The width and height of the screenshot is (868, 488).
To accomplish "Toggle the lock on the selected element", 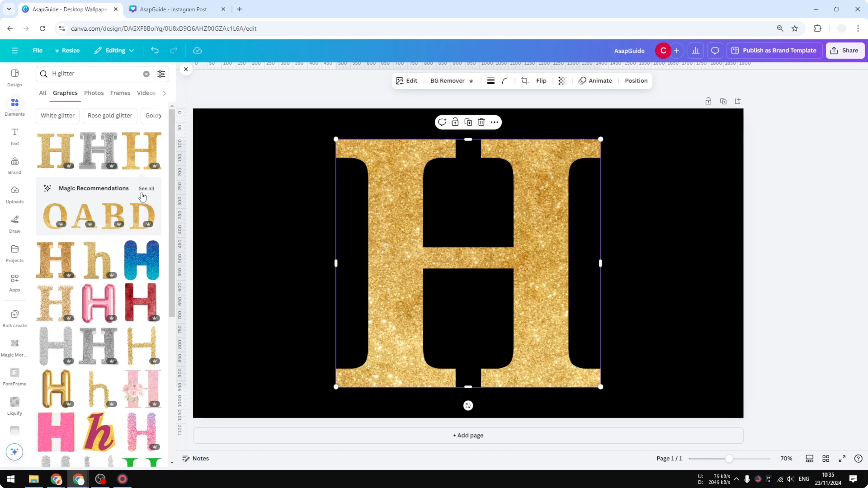I will point(455,122).
